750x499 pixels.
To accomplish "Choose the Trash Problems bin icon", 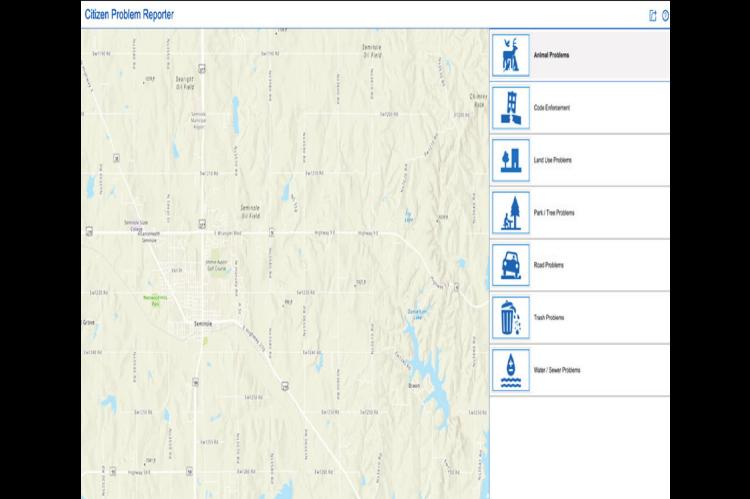I will pyautogui.click(x=511, y=318).
